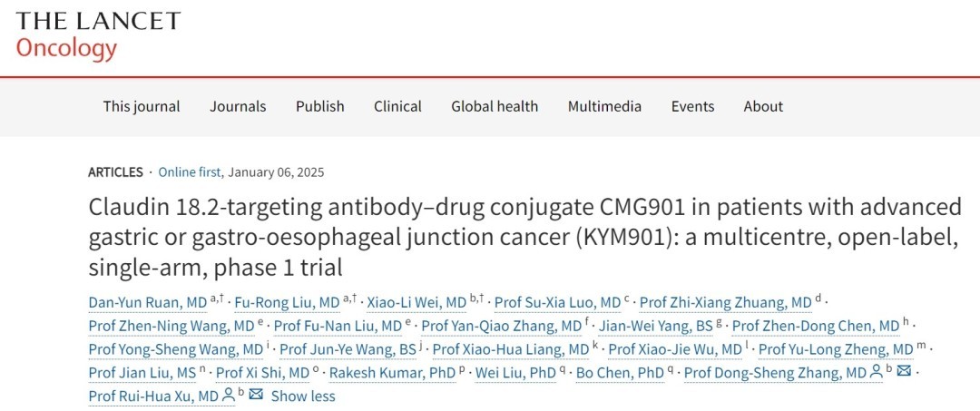Open the profile icon beside Dong-Sheng Zhang
This screenshot has width=980, height=411.
point(876,372)
